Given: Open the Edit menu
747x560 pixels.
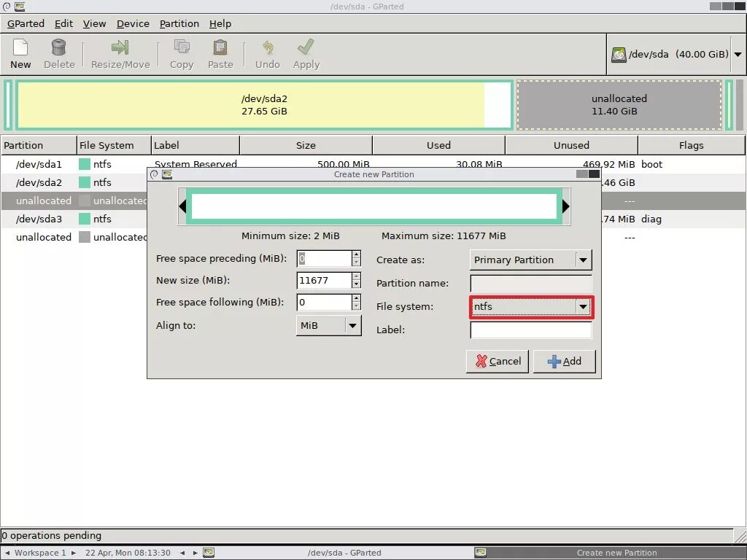Looking at the screenshot, I should [64, 24].
